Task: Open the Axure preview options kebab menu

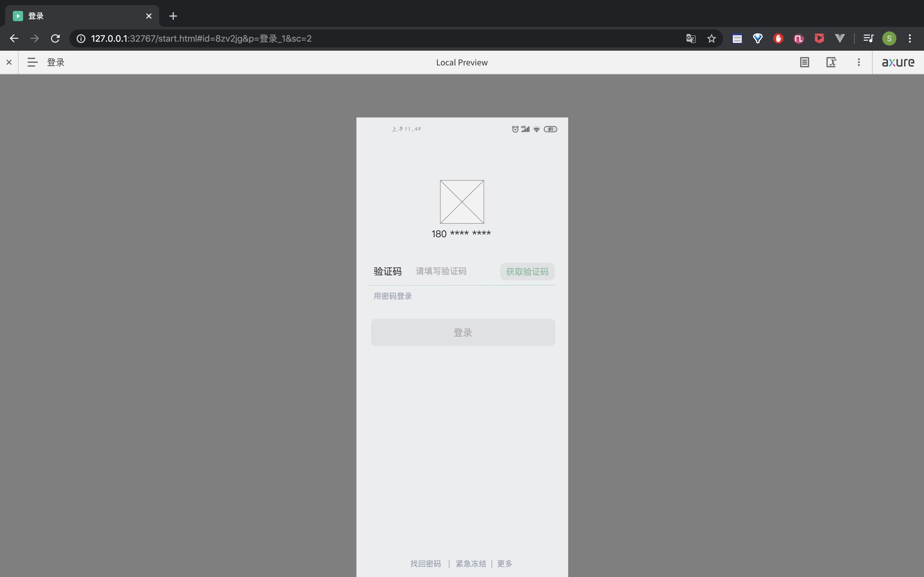Action: pos(859,62)
